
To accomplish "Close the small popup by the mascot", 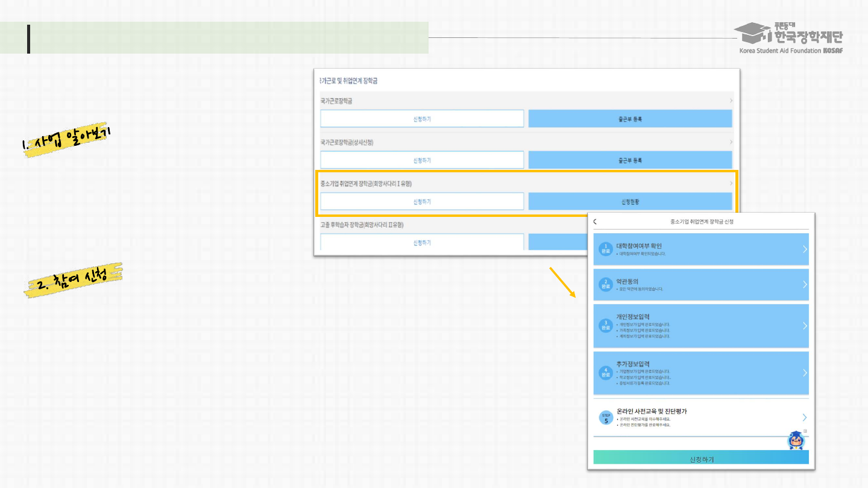I will (805, 431).
